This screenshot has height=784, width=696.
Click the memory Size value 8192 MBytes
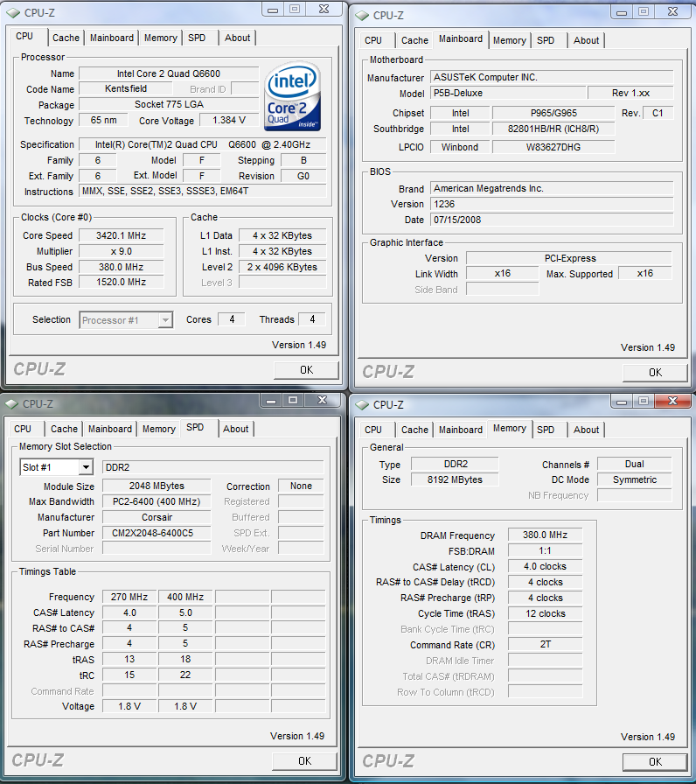455,479
